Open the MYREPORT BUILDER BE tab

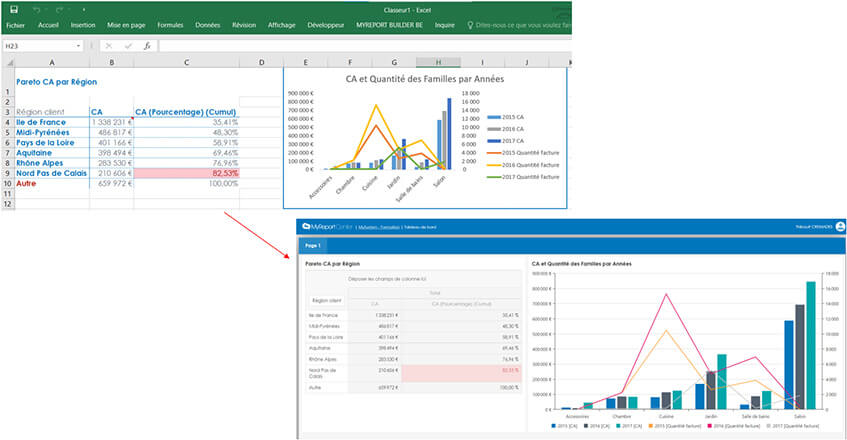pyautogui.click(x=389, y=25)
